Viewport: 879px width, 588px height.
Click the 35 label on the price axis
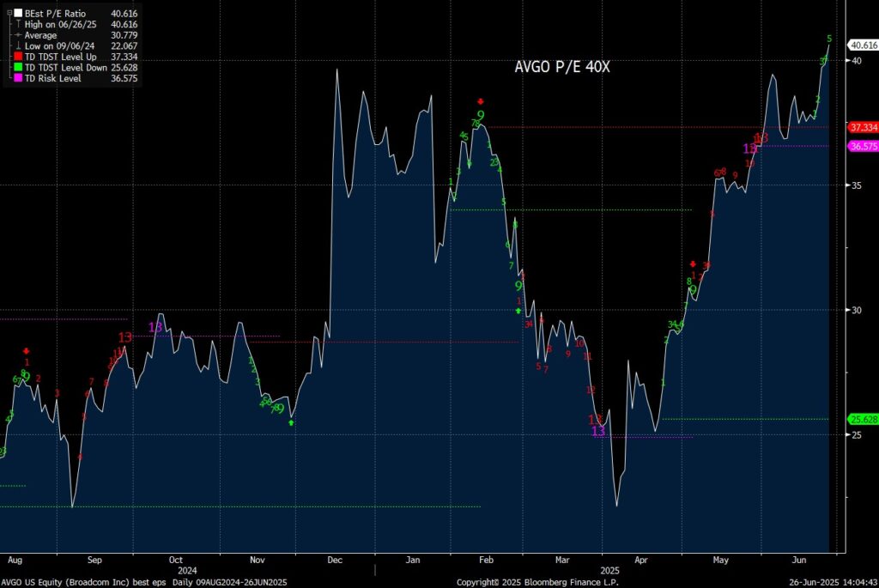857,185
